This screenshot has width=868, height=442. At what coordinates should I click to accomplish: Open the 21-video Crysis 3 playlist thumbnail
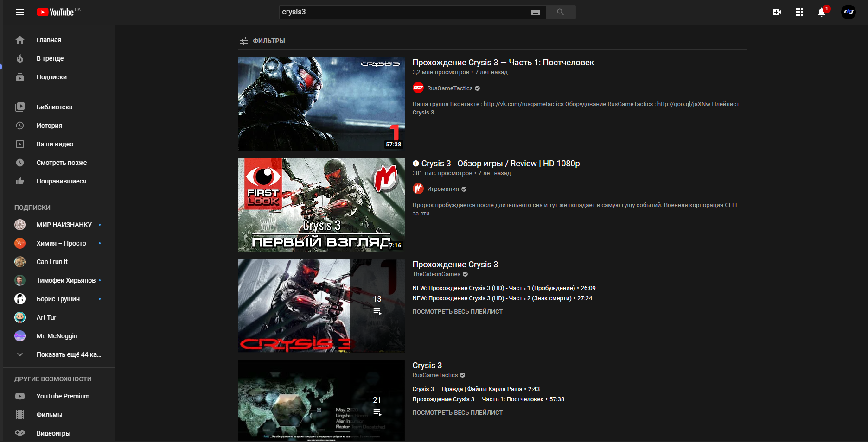322,401
